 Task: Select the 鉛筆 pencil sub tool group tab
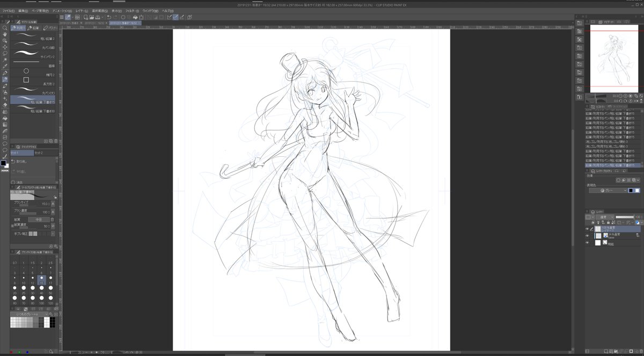[33, 27]
